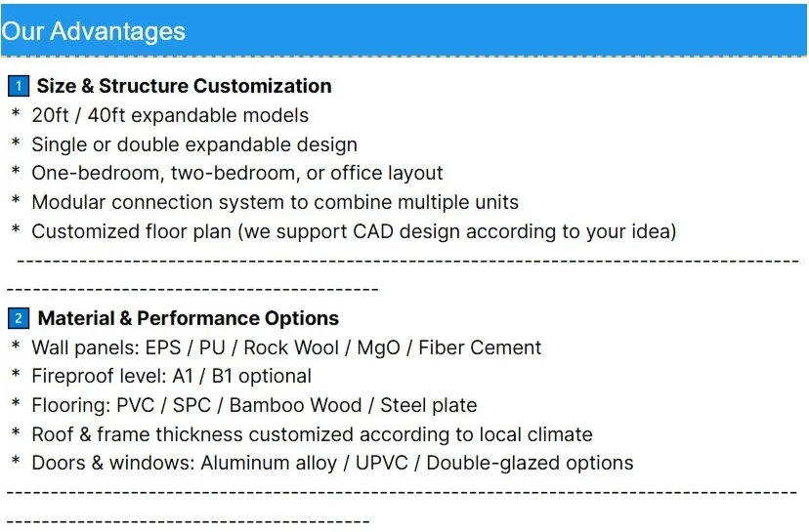Click the "Material & Performance Options" heading
The height and width of the screenshot is (532, 809).
[x=189, y=318]
